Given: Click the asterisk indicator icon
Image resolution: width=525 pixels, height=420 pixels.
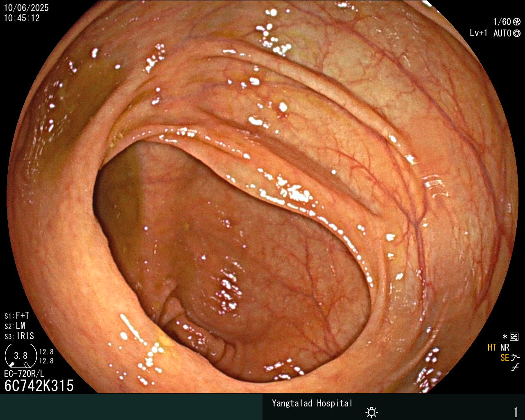Looking at the screenshot, I should point(505,337).
